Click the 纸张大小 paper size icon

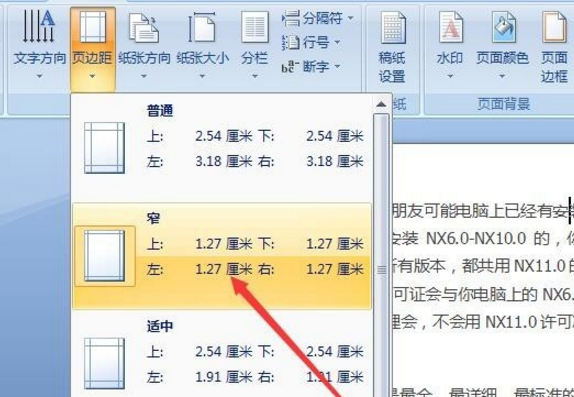tap(202, 27)
